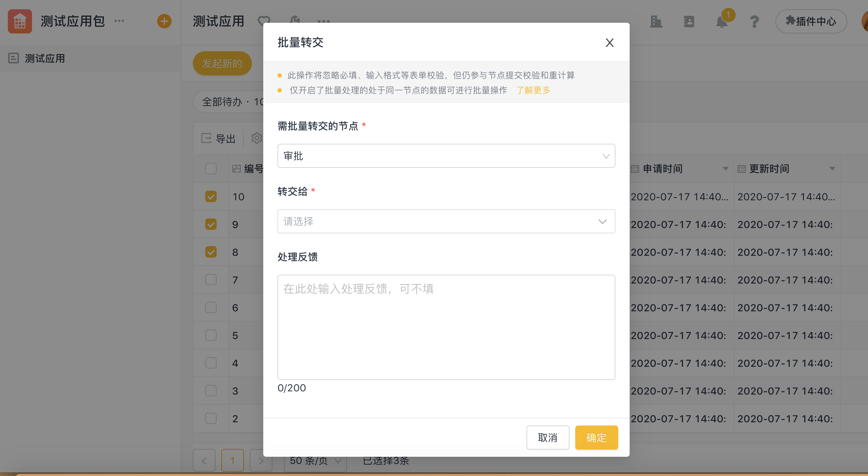Check the checkbox for row 2
The width and height of the screenshot is (868, 476).
[x=211, y=418]
